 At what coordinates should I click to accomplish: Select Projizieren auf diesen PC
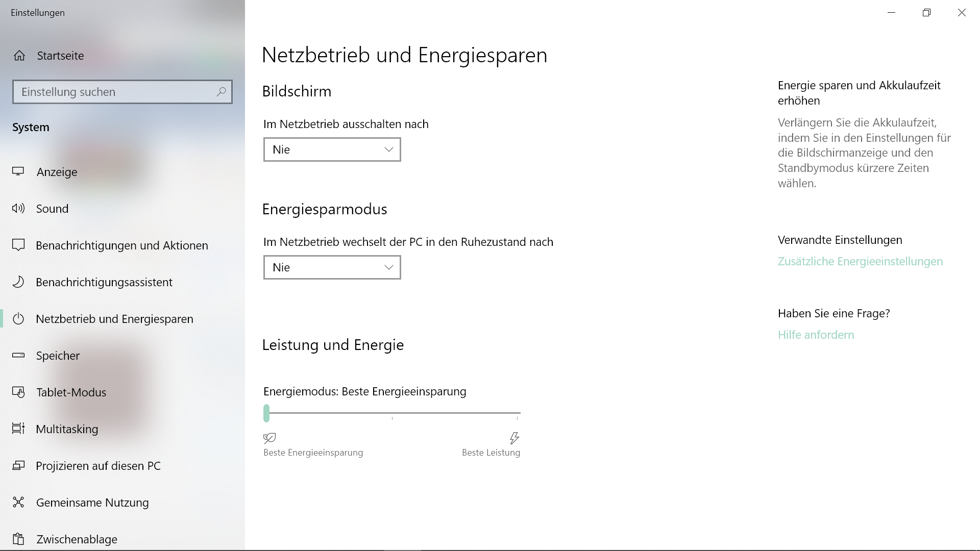(98, 466)
